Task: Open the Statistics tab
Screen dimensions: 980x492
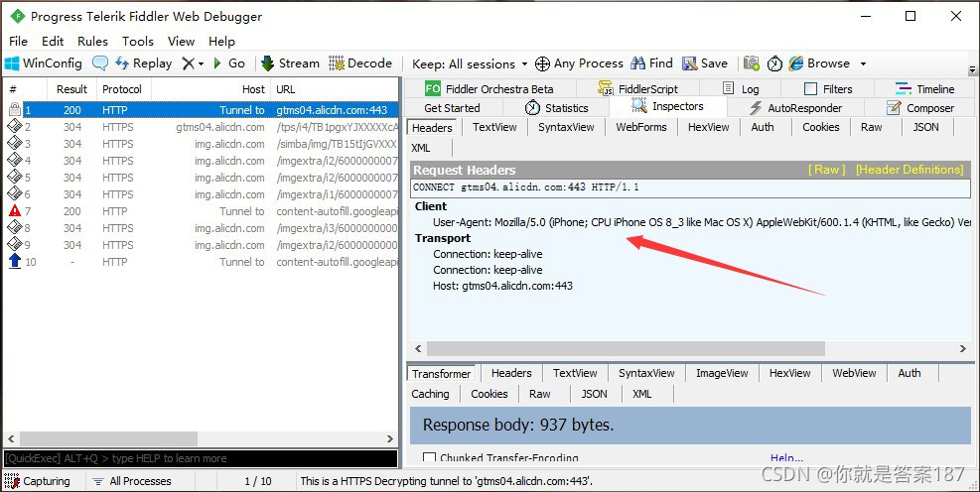Action: coord(556,107)
